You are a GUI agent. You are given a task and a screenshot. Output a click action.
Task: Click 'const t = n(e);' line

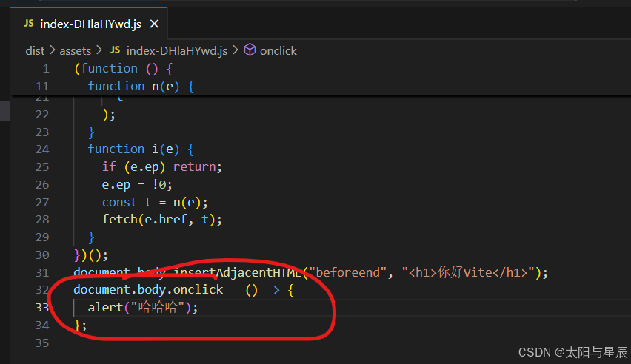[155, 202]
